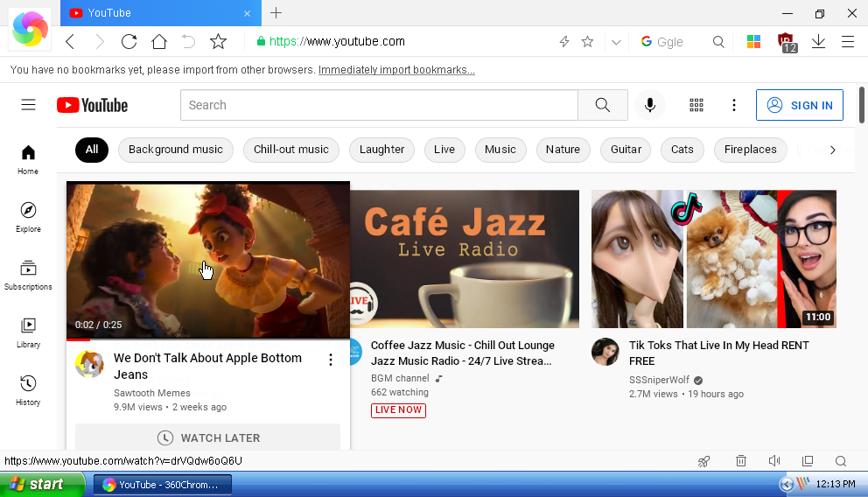868x497 pixels.
Task: Open YouTube settings three-dot menu
Action: click(734, 105)
